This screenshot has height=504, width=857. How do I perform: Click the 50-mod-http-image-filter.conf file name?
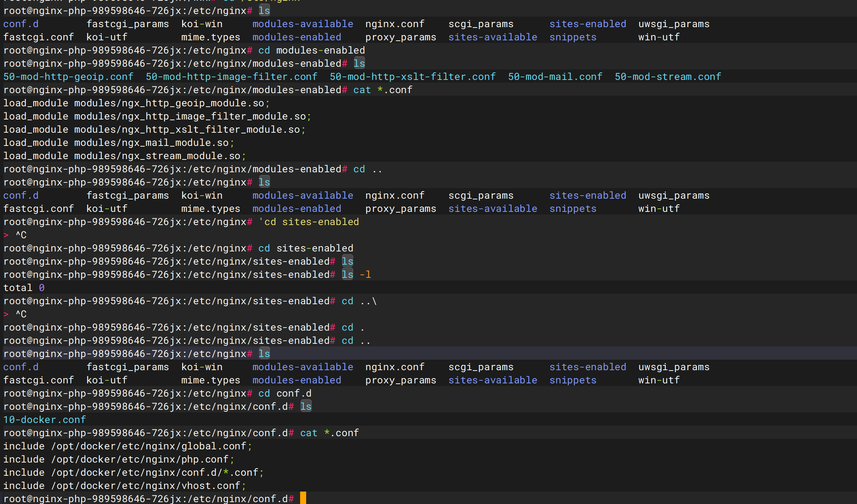(x=231, y=77)
